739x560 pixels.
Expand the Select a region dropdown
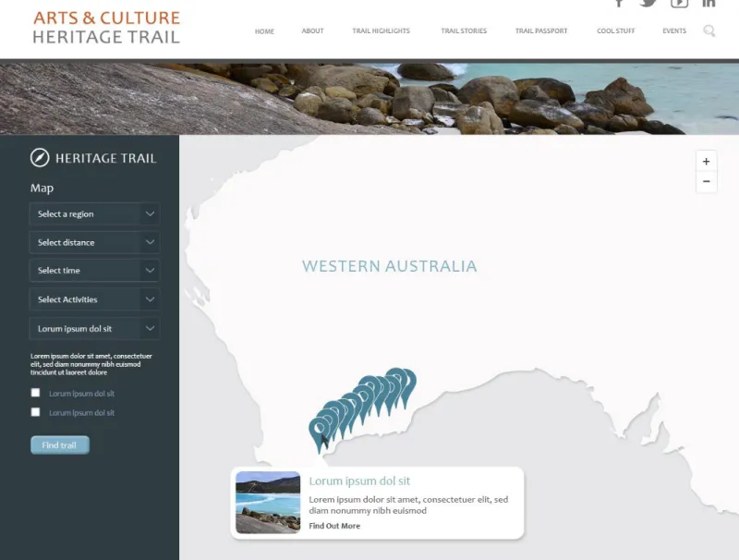94,214
